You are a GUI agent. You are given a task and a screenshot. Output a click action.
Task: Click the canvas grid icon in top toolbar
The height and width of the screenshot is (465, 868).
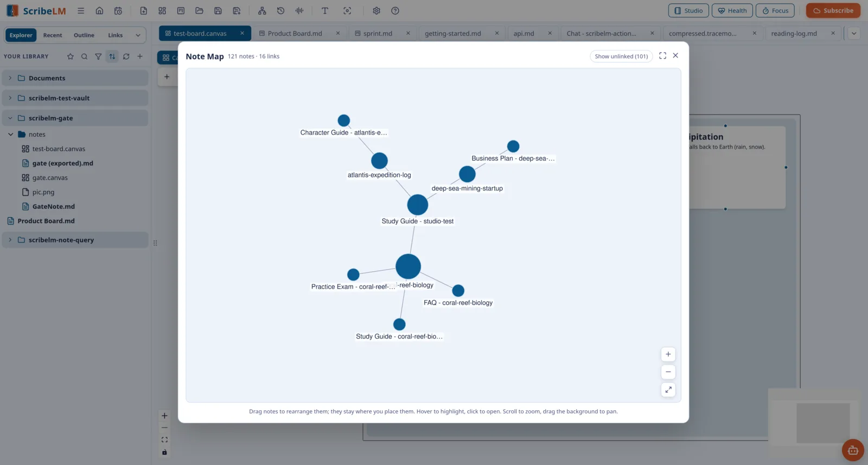pyautogui.click(x=162, y=11)
